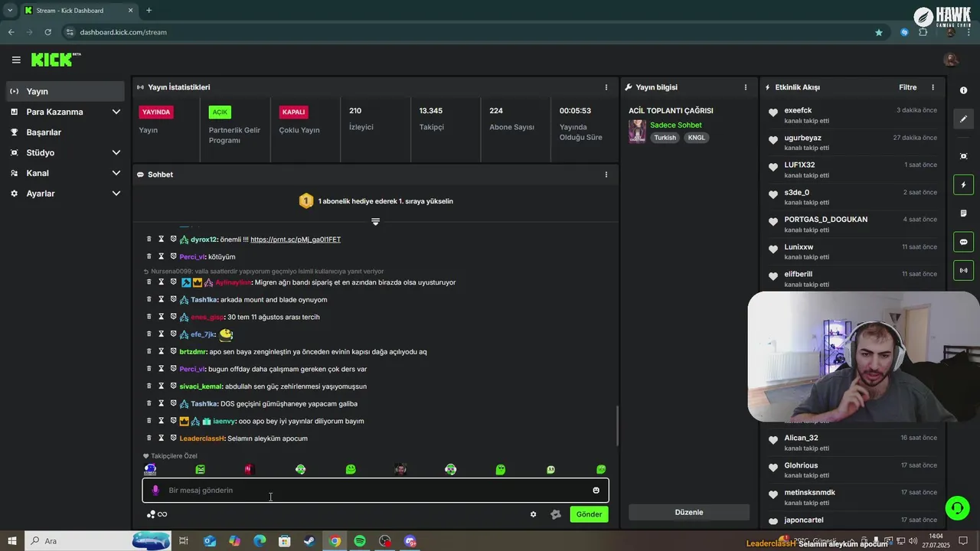Bookmark the page with the star icon

879,32
